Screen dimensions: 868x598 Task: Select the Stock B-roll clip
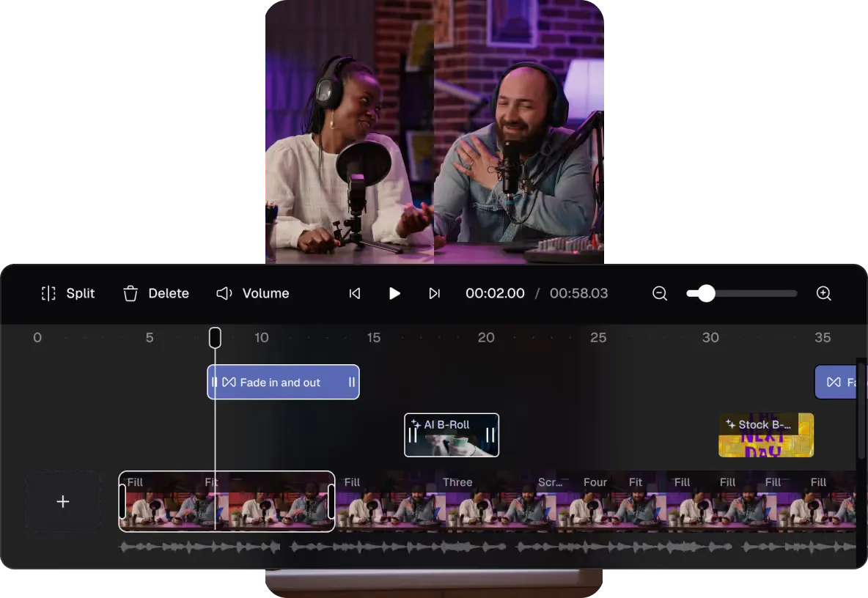[765, 435]
